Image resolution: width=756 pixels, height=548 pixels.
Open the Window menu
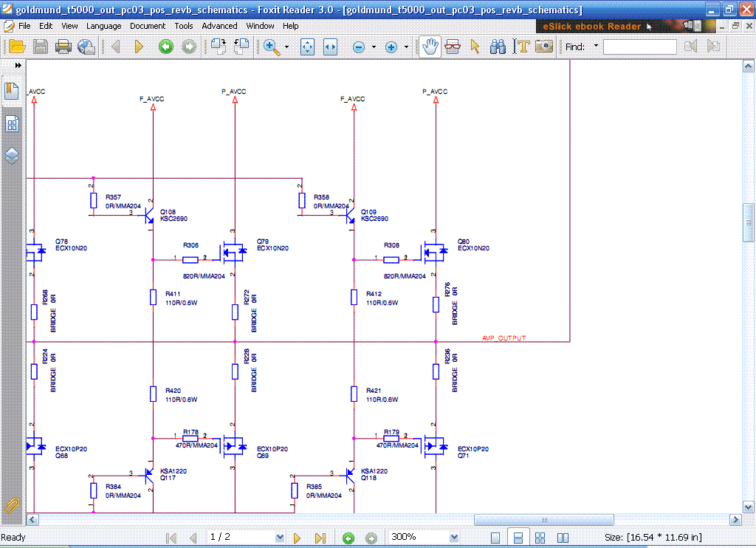pyautogui.click(x=260, y=26)
